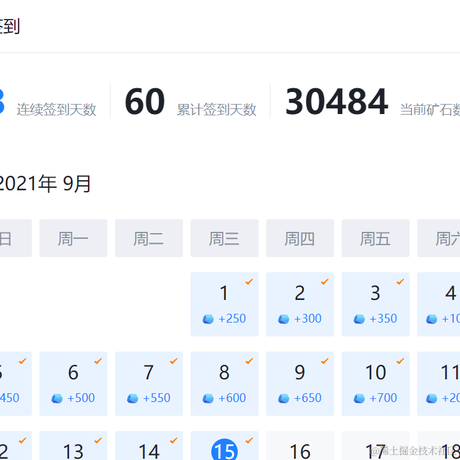Click the orange checkmark on day 2
The image size is (460, 460).
[x=325, y=282]
